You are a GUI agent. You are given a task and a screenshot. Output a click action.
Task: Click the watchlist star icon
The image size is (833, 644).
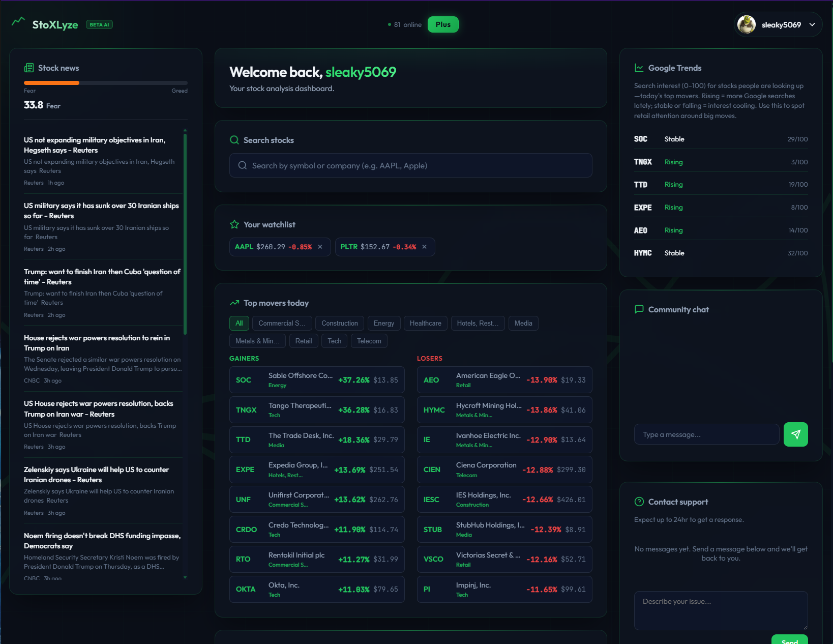tap(234, 224)
